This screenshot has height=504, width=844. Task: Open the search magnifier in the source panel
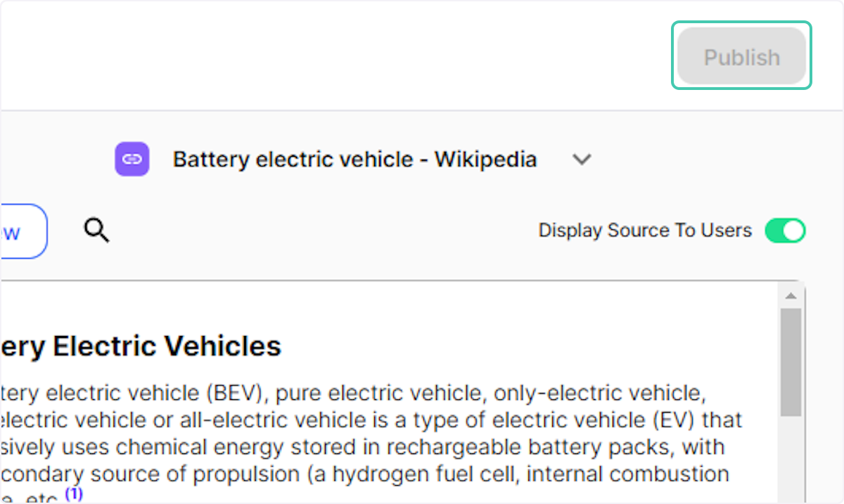(96, 230)
